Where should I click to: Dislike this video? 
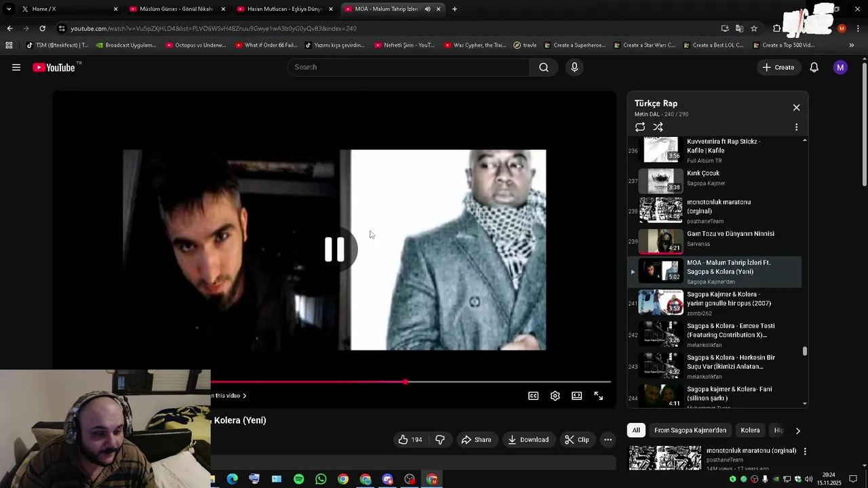[x=440, y=440]
